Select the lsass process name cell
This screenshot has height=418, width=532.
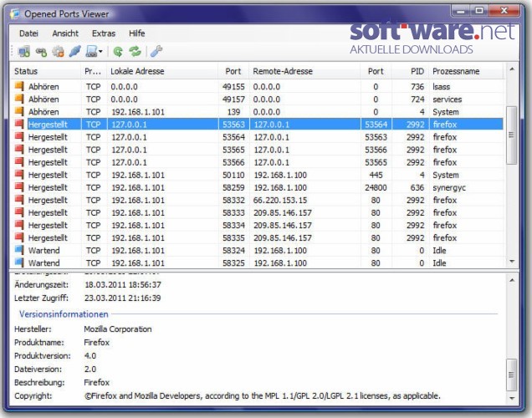pos(441,87)
